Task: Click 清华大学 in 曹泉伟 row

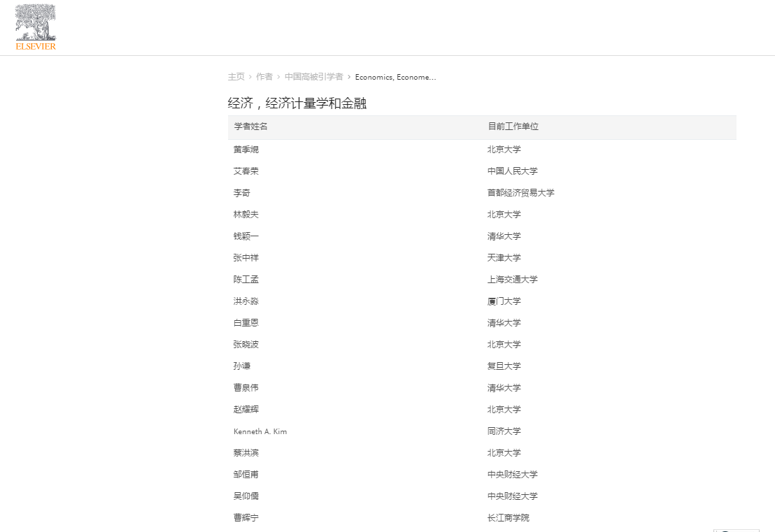Action: pyautogui.click(x=504, y=388)
